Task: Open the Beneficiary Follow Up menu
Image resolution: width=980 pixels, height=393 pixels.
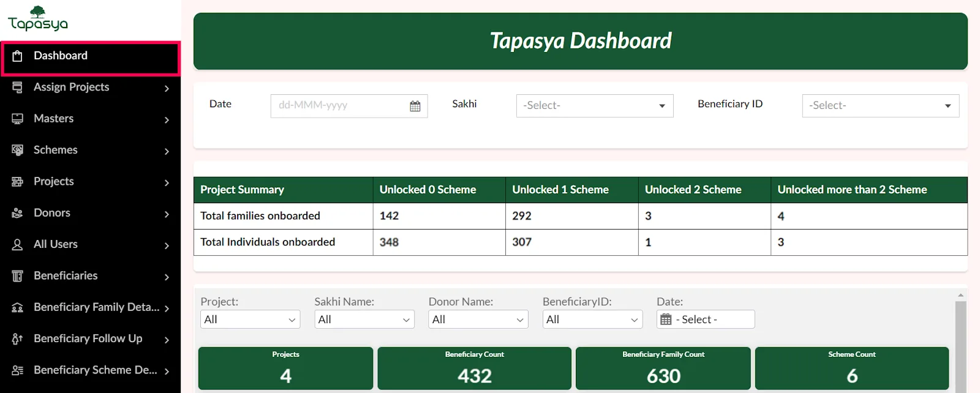Action: pos(91,339)
